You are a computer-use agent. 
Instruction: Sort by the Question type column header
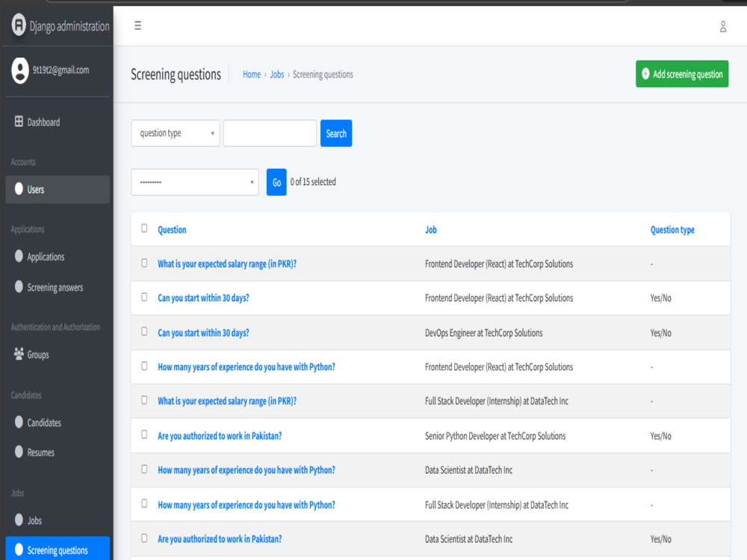click(672, 229)
